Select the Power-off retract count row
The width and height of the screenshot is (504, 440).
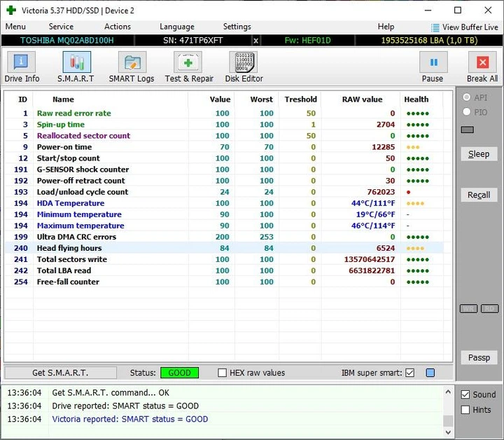[224, 181]
